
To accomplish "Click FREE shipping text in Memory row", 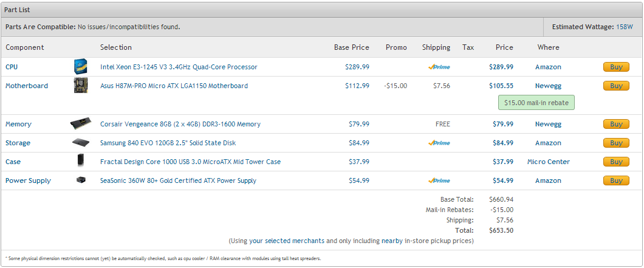I will (443, 124).
